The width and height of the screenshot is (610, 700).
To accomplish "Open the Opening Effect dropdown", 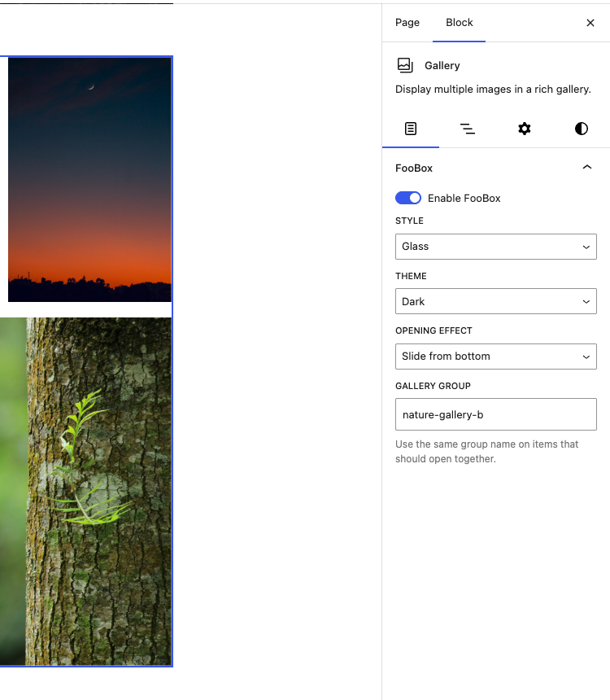I will 496,357.
